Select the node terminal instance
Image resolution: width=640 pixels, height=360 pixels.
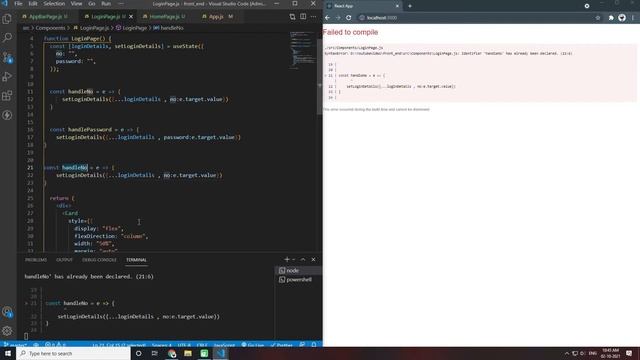coord(298,271)
